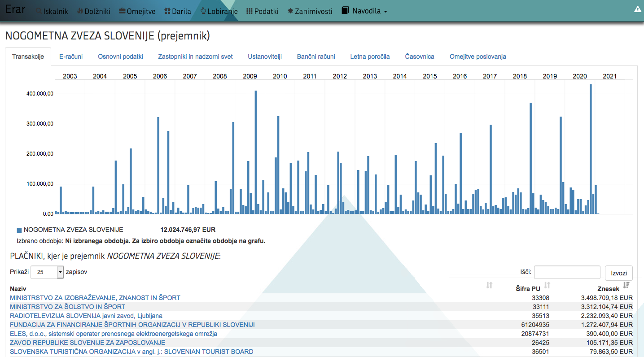Click the blue legend square for NOGOMETNA ZVEZA SLOVENIJE
This screenshot has width=644, height=357.
pyautogui.click(x=19, y=230)
